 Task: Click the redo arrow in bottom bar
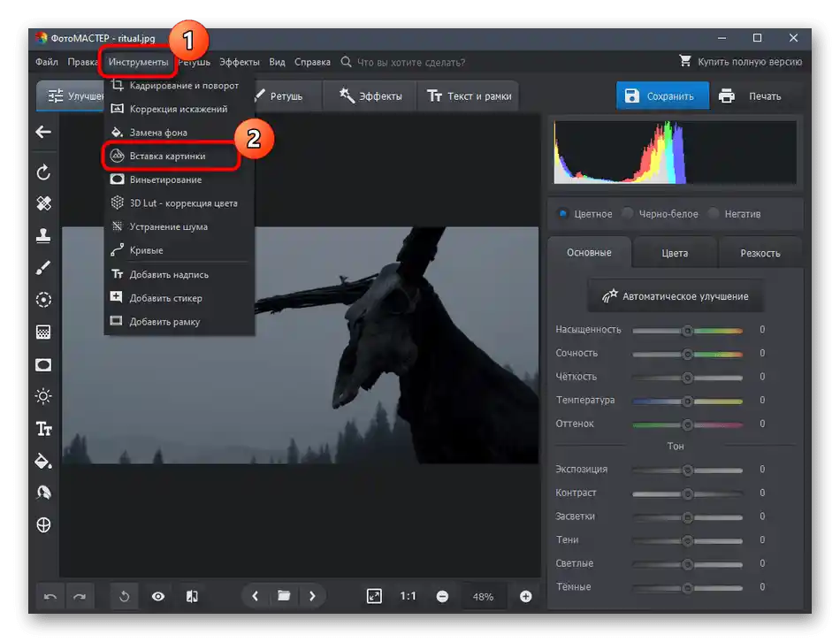coord(80,596)
